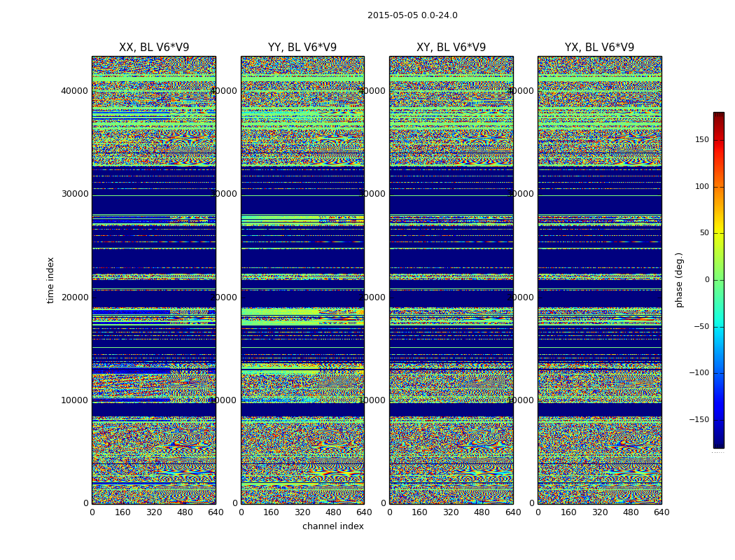Click the plot title '2015-05-05 0.0-24.0'
735x560 pixels.
click(412, 15)
